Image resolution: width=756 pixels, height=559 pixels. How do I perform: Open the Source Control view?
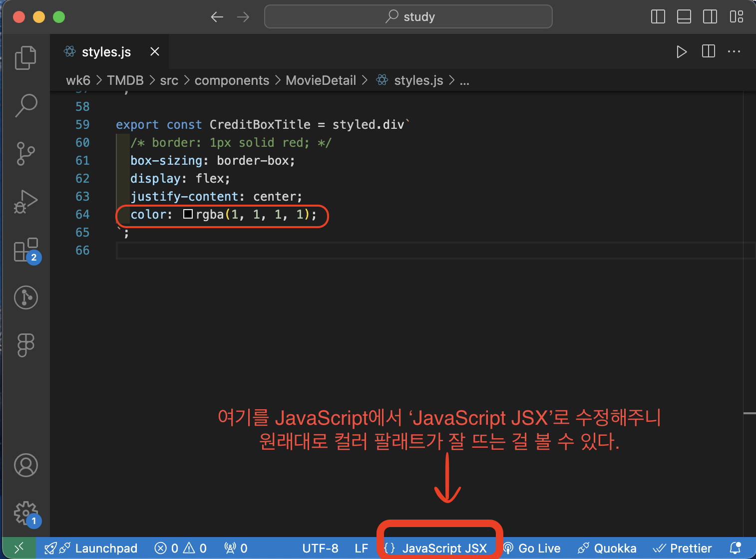click(25, 154)
